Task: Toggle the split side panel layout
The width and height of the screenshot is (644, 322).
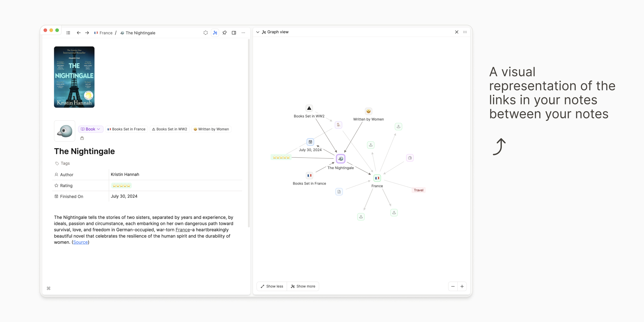Action: click(x=234, y=33)
